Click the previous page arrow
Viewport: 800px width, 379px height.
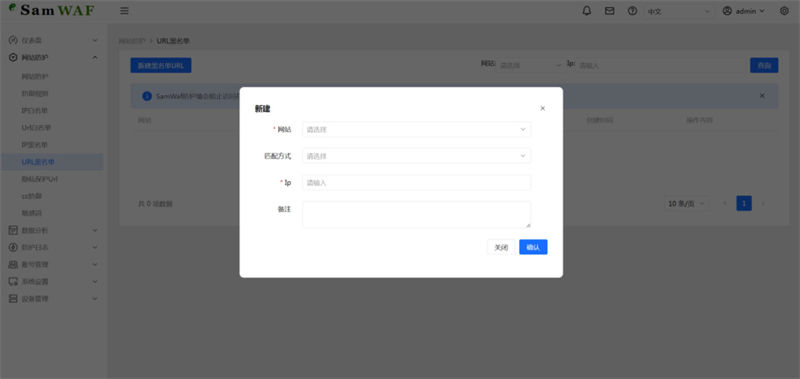pos(724,204)
